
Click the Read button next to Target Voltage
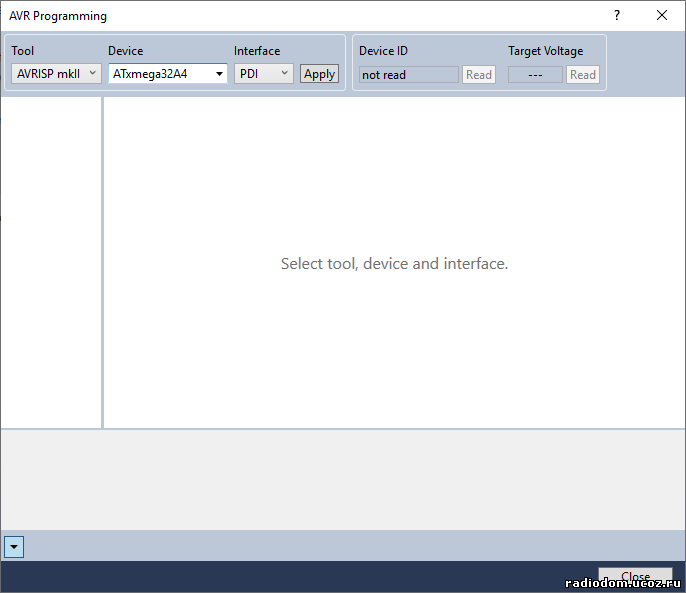(x=583, y=74)
